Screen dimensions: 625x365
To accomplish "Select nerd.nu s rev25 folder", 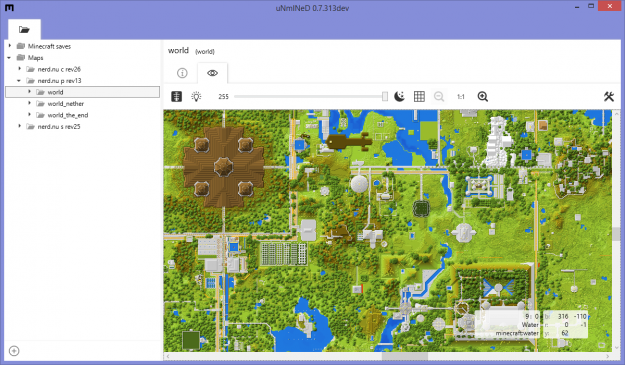I will point(59,127).
